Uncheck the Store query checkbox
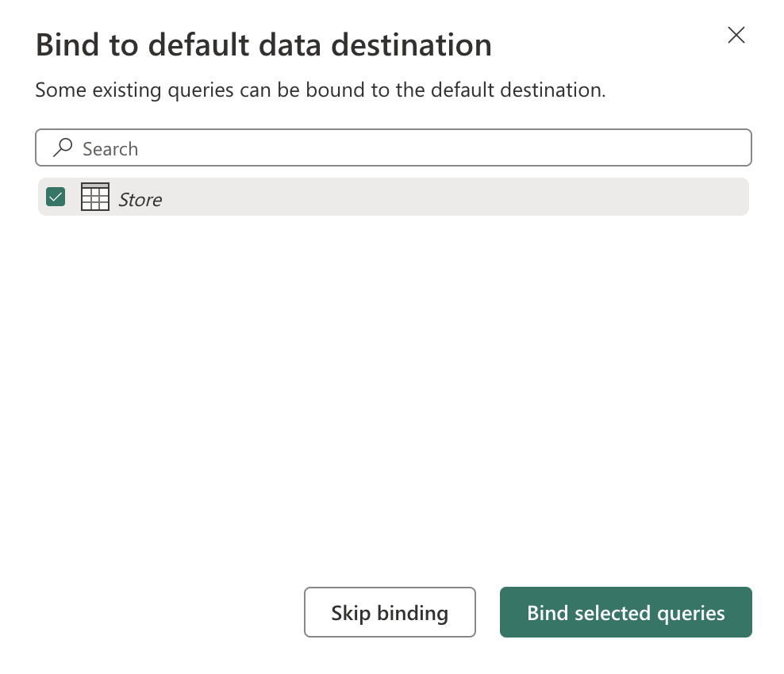This screenshot has height=674, width=784. pos(56,197)
